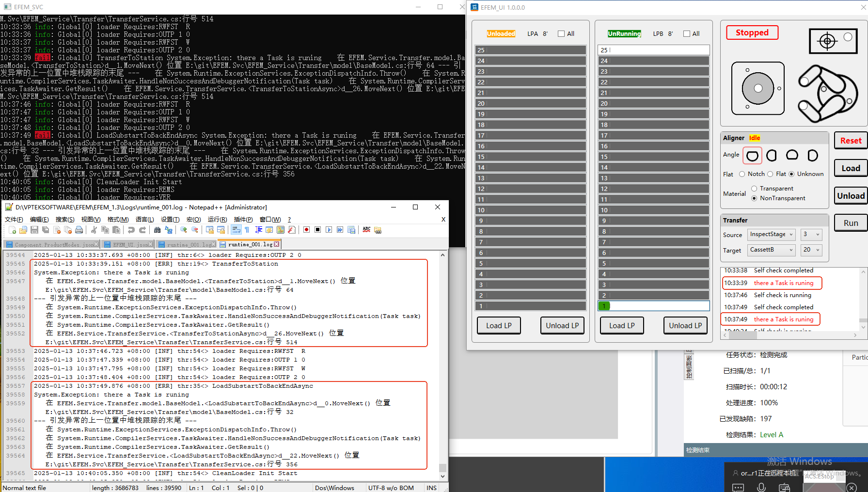868x492 pixels.
Task: Click the New file icon in Notepad++
Action: pyautogui.click(x=13, y=230)
